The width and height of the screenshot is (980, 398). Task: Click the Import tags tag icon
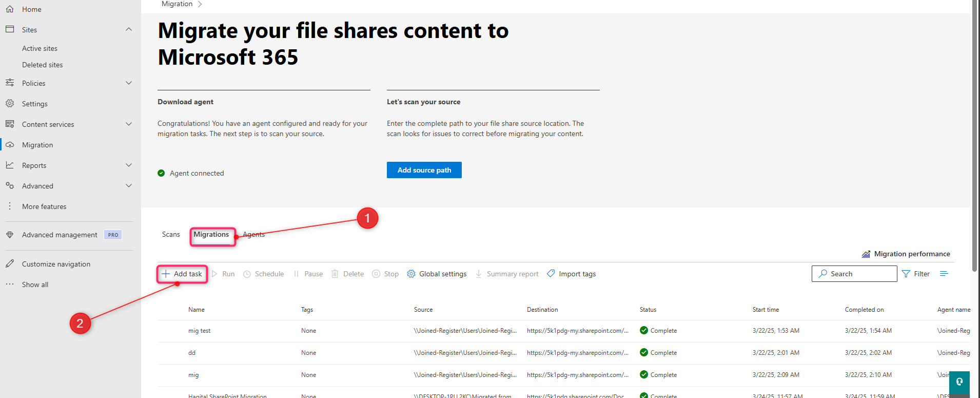[x=551, y=274]
